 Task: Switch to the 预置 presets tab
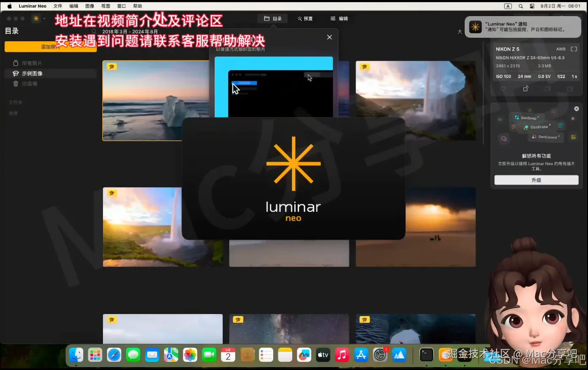coord(305,18)
